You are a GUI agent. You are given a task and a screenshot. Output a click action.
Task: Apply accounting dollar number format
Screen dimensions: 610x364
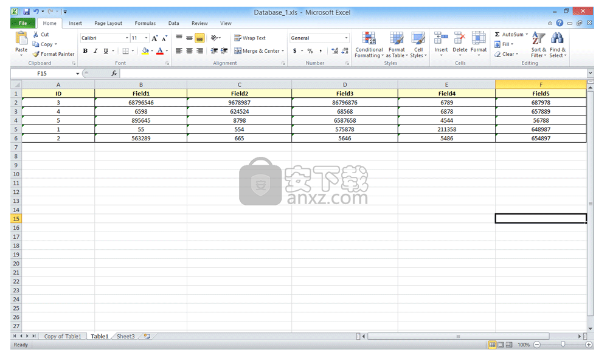(295, 51)
